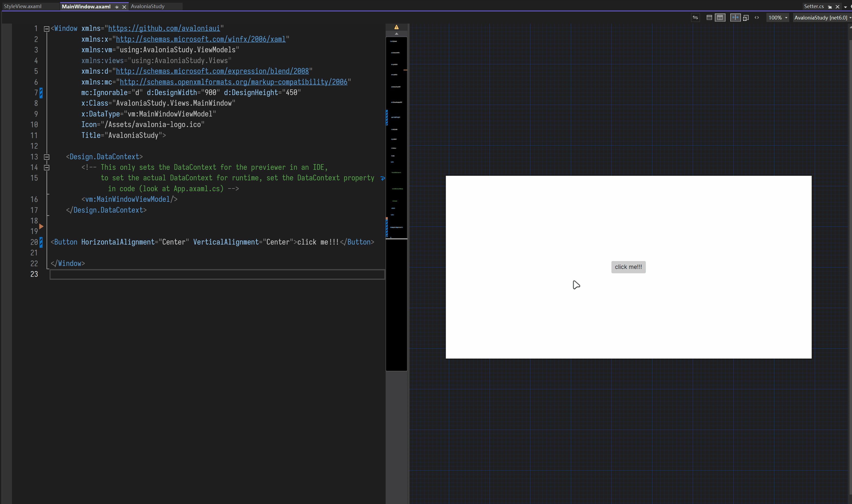The width and height of the screenshot is (852, 504).
Task: Click the "click me!!!" preview button
Action: tap(628, 267)
